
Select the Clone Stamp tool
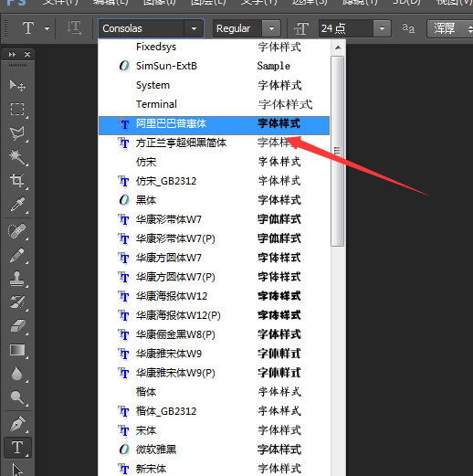point(17,279)
